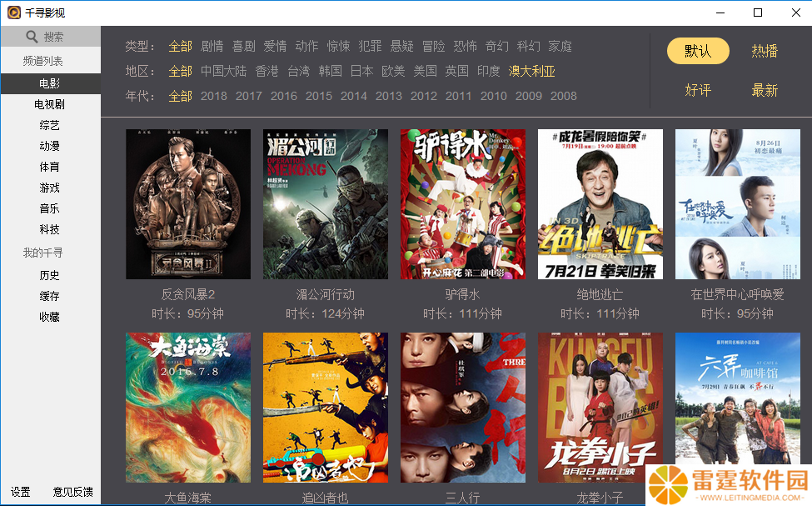812x506 pixels.
Task: Filter genre by 冒险
Action: click(x=433, y=46)
